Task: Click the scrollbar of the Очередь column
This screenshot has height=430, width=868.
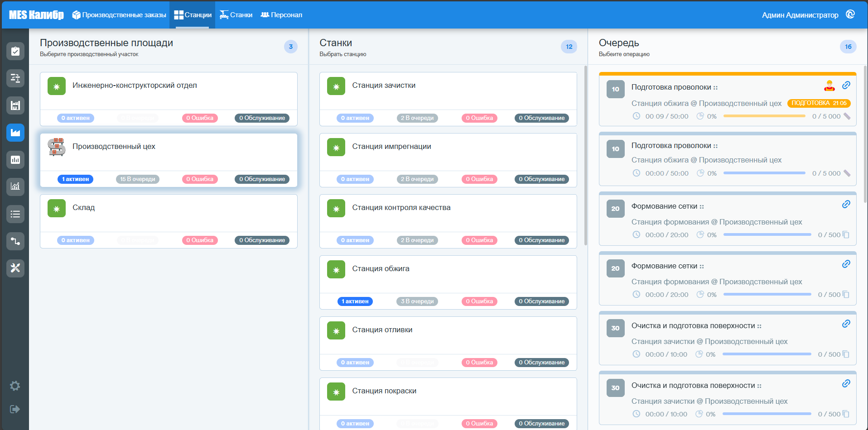Action: click(x=865, y=134)
